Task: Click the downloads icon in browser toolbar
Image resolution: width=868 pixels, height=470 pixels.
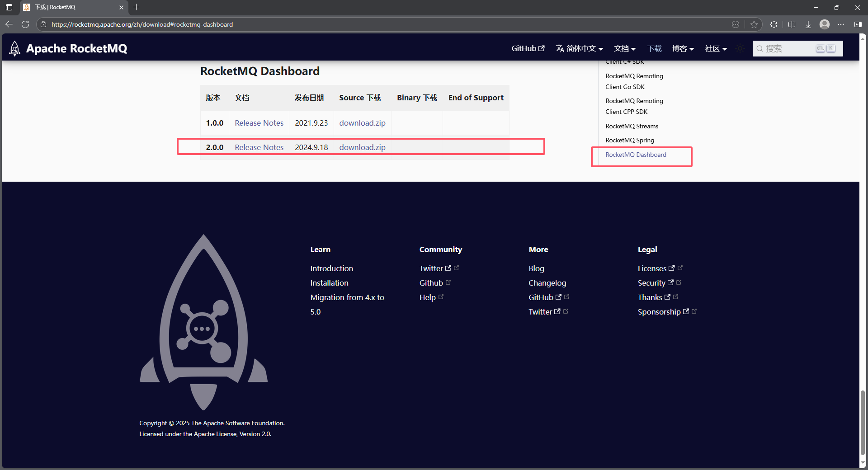Action: pyautogui.click(x=808, y=24)
